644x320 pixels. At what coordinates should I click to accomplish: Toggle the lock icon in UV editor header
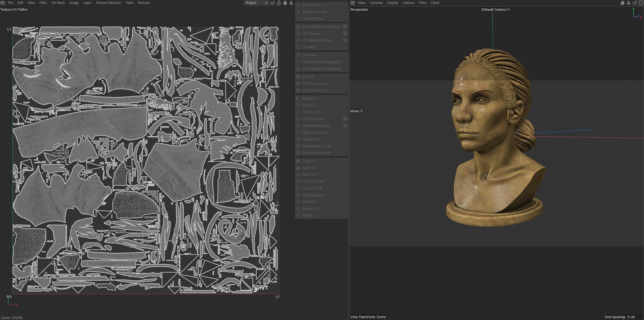tap(278, 3)
